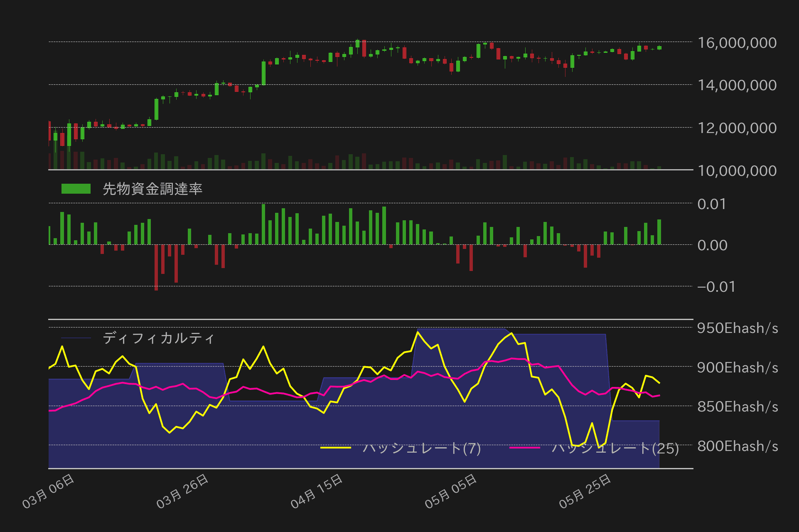Click the 先物資金調達率 legend label
The image size is (799, 532).
152,189
